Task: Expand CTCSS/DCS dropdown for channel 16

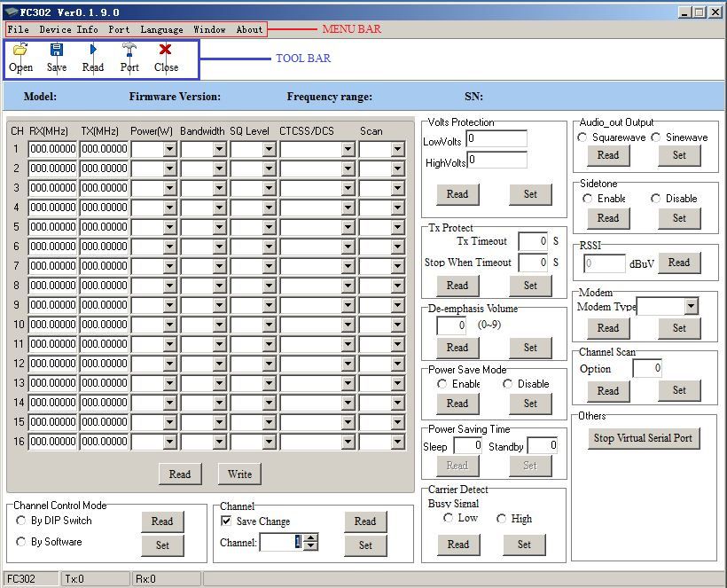Action: pos(348,442)
